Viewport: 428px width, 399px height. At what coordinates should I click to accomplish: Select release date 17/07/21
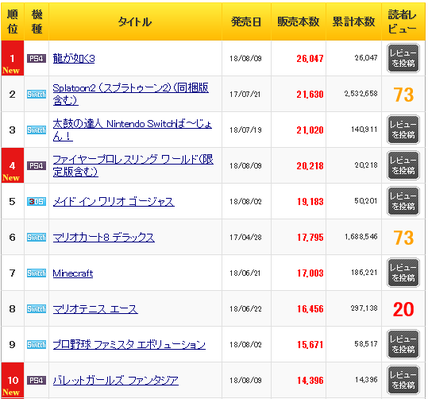(x=245, y=94)
